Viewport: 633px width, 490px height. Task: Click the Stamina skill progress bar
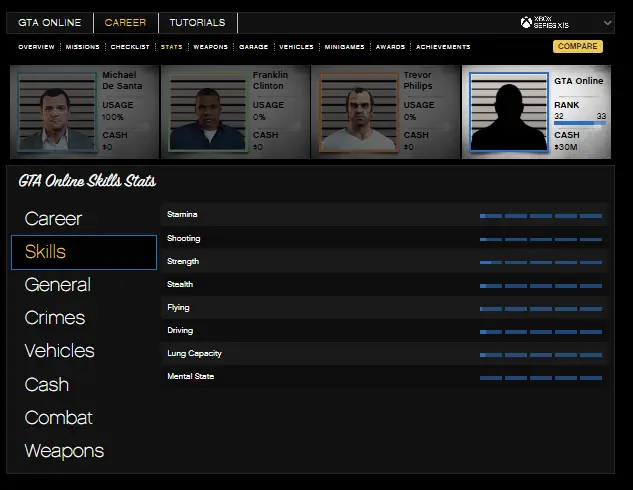[540, 215]
